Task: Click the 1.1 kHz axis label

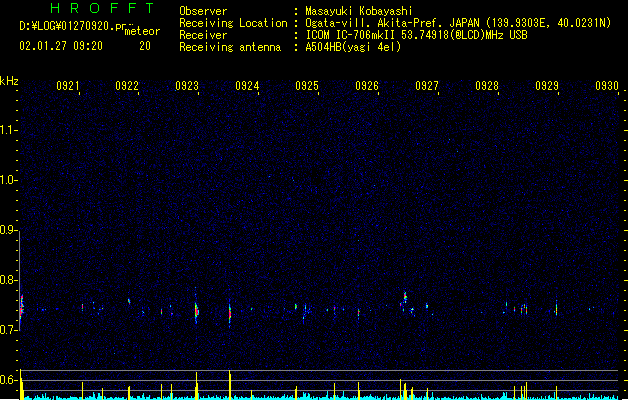Action: tap(8, 130)
